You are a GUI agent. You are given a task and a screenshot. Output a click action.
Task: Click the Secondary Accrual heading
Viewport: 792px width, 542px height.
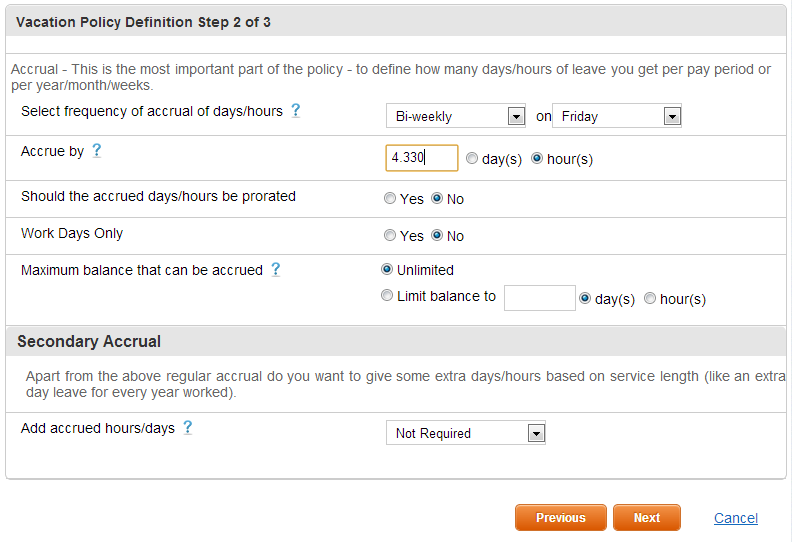pos(89,341)
